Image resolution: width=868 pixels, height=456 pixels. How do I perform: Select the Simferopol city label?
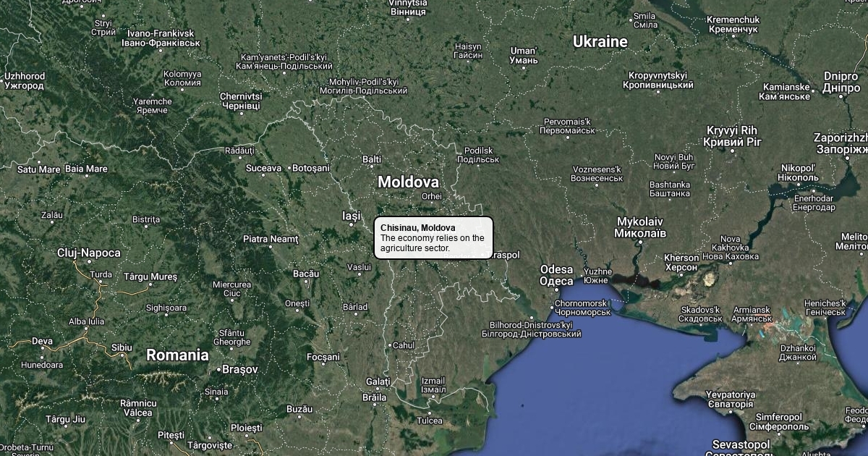pyautogui.click(x=778, y=422)
